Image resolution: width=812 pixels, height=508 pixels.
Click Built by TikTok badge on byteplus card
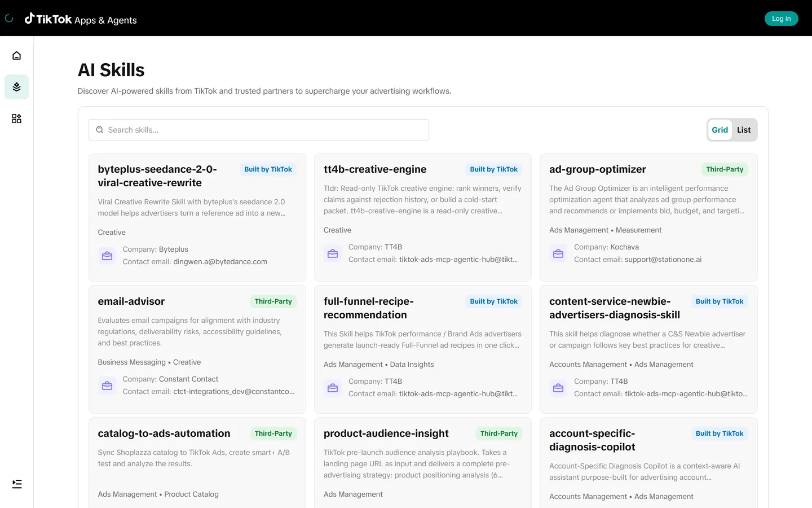[x=268, y=169]
